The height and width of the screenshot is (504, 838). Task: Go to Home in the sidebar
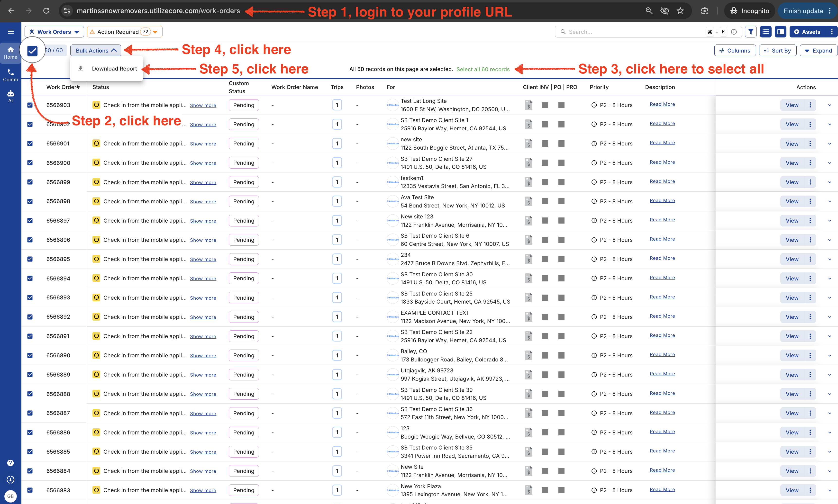(x=10, y=53)
